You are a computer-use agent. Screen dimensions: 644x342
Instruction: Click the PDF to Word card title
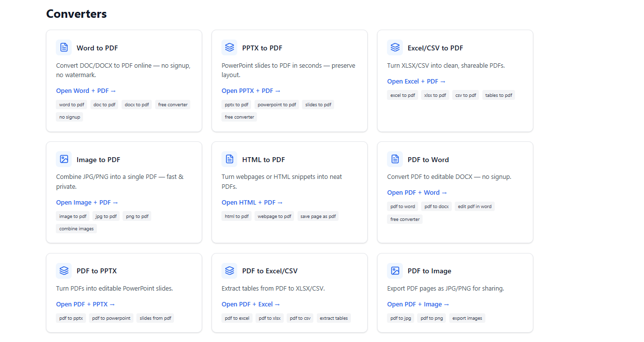428,160
